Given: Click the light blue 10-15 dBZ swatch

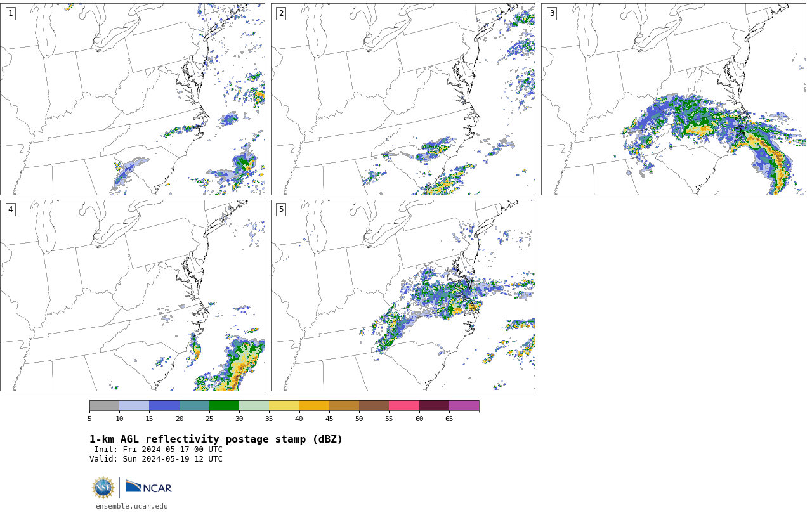Looking at the screenshot, I should click(x=134, y=406).
